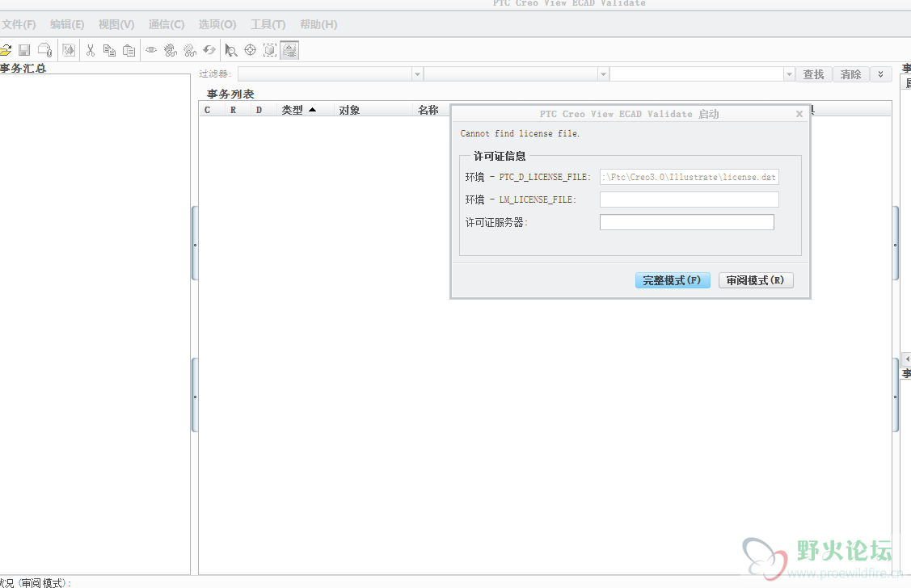911x588 pixels.
Task: Click the refresh arrows toolbar icon
Action: pos(209,51)
